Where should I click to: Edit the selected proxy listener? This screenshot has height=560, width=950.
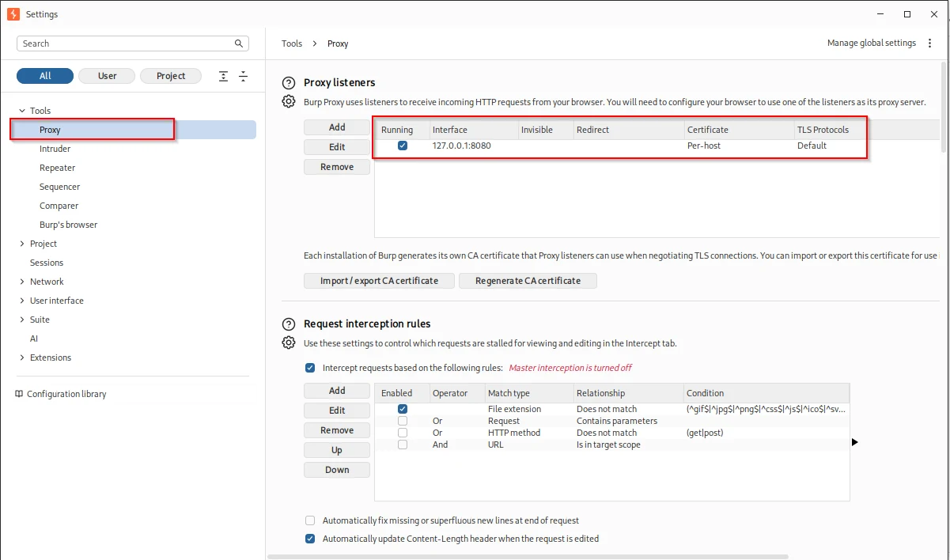coord(337,147)
